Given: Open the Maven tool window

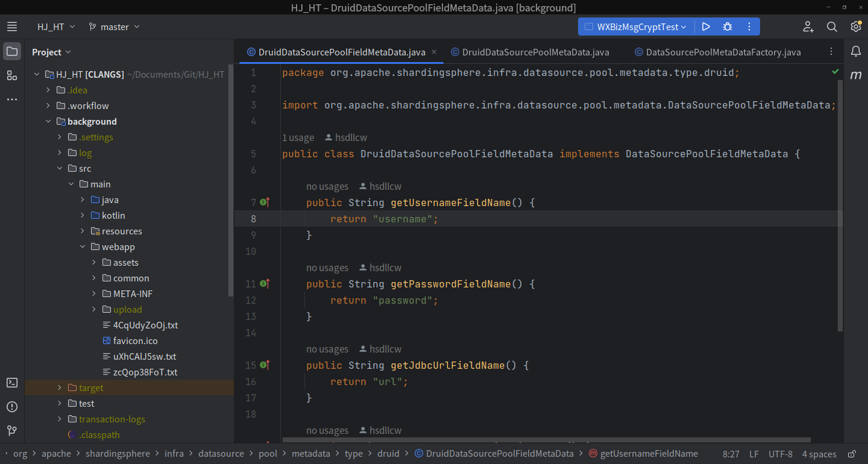Looking at the screenshot, I should 856,75.
